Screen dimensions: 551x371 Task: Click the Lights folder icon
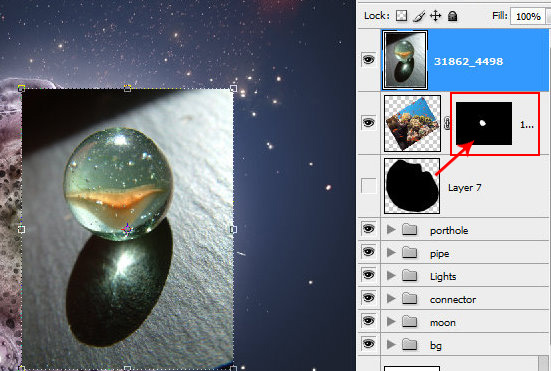(409, 276)
